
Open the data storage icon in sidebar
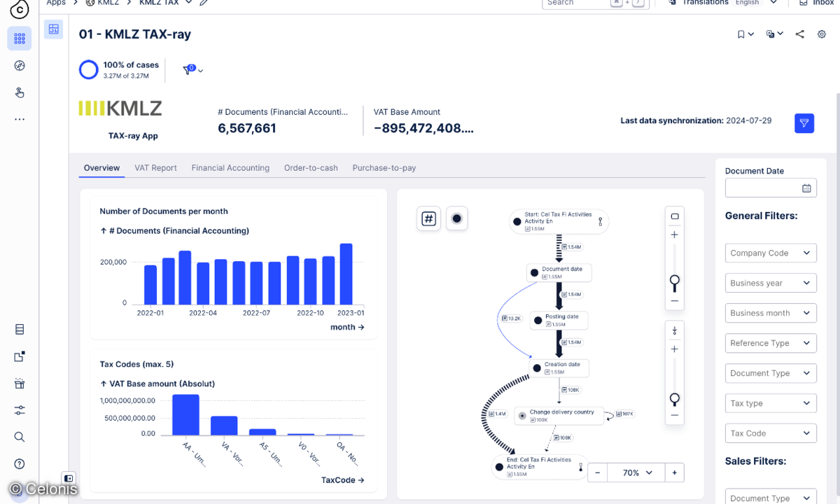[20, 330]
